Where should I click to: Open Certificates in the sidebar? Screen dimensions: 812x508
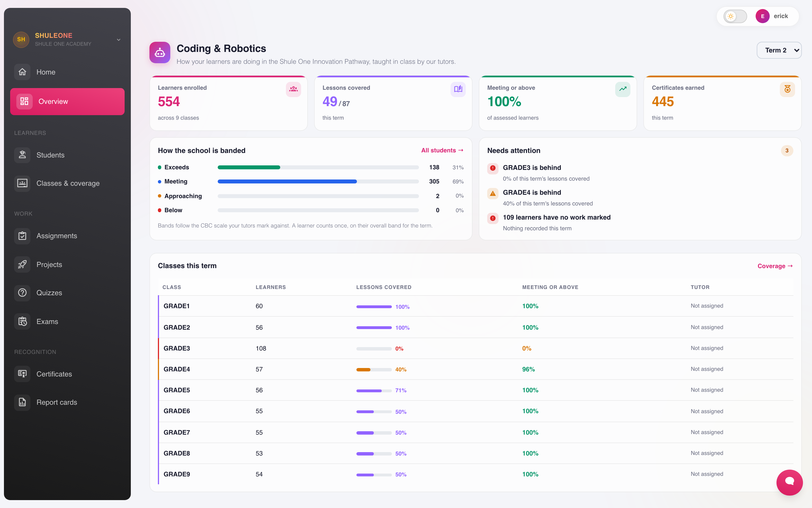click(x=67, y=374)
